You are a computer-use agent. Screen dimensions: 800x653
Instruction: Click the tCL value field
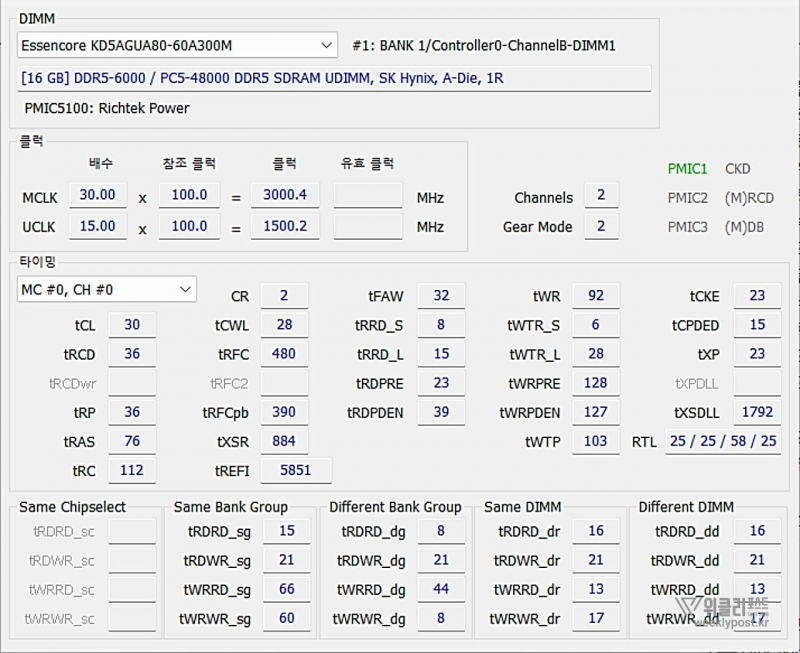132,325
